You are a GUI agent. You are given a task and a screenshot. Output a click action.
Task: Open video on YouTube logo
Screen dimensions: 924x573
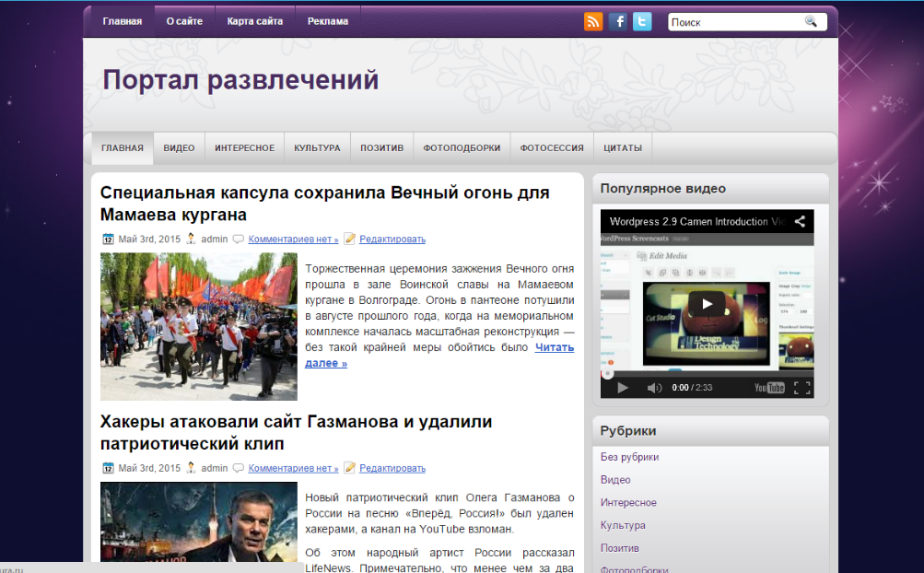pyautogui.click(x=769, y=387)
